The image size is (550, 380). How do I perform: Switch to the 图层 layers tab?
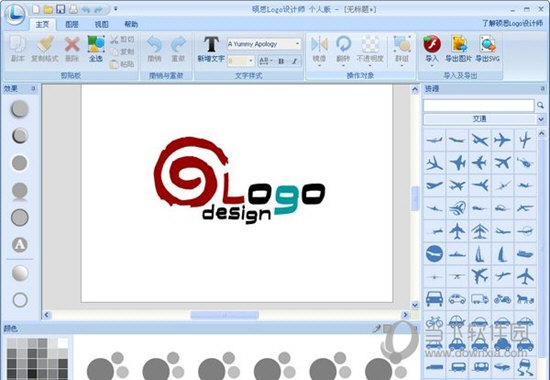pos(72,24)
